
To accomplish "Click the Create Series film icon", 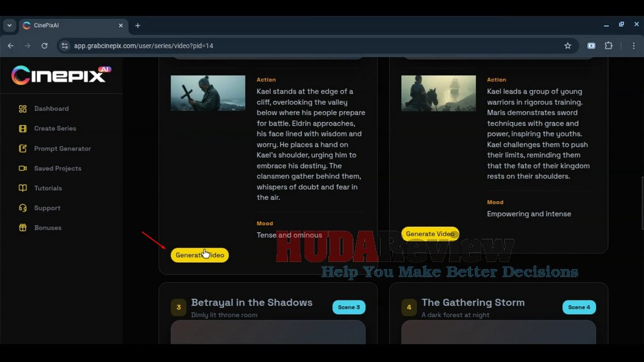I will [x=23, y=128].
